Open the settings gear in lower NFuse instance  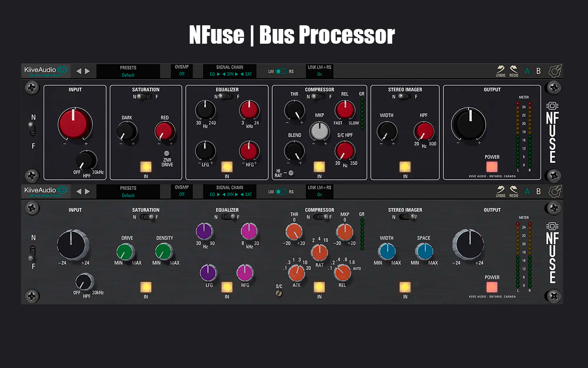coord(555,191)
